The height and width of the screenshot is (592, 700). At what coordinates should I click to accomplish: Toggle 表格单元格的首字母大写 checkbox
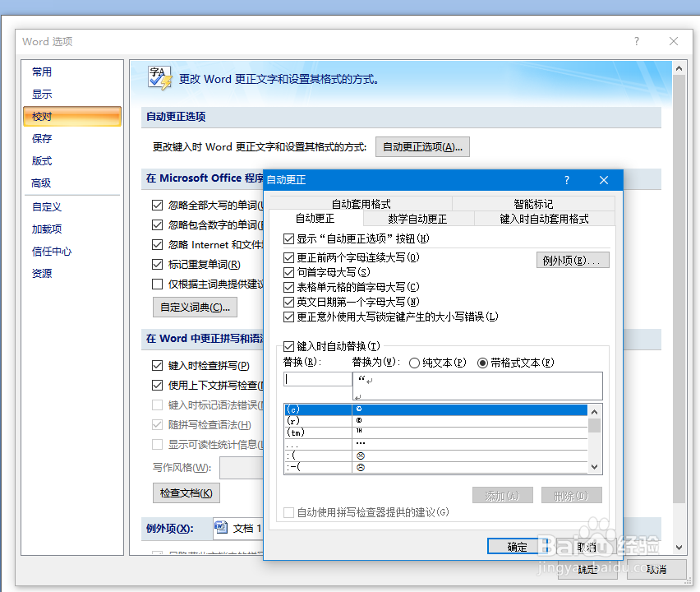pos(289,287)
